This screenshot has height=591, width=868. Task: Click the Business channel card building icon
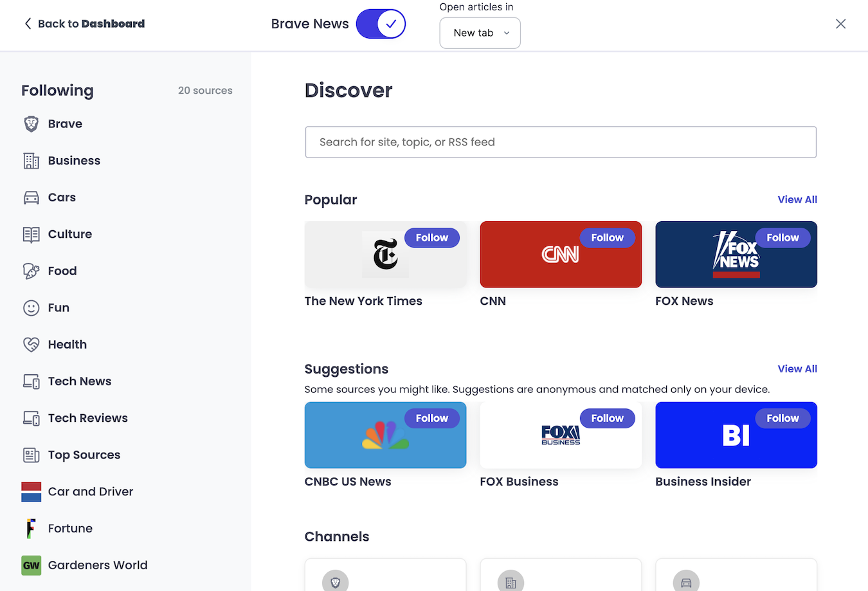pos(511,582)
